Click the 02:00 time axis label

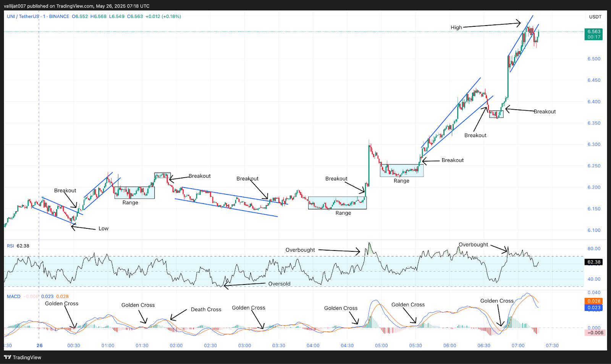click(176, 345)
